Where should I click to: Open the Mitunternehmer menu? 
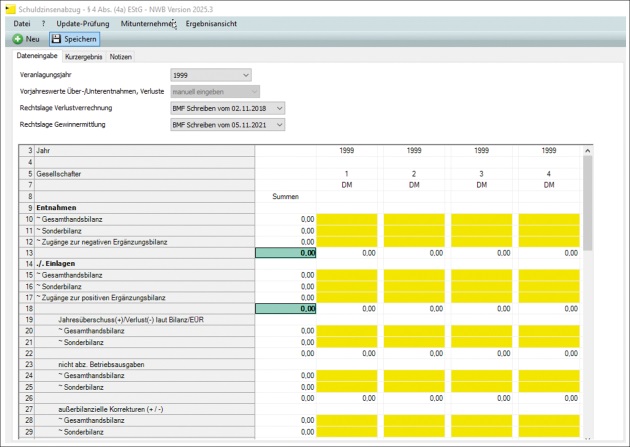146,22
